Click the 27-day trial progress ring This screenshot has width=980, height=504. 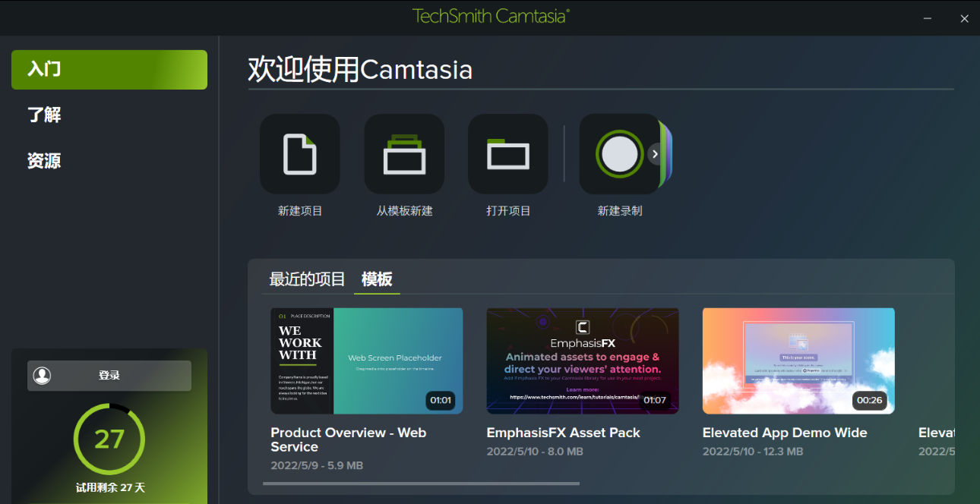(x=109, y=439)
